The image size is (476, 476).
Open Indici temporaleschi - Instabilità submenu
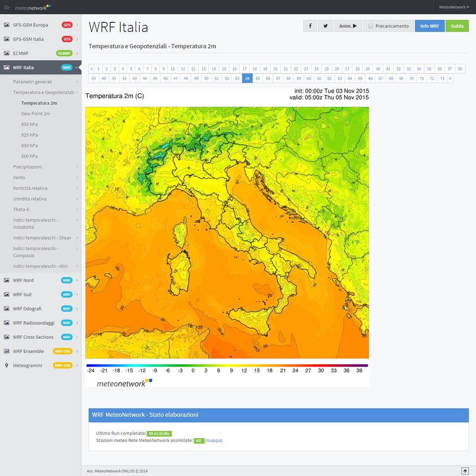(x=41, y=223)
